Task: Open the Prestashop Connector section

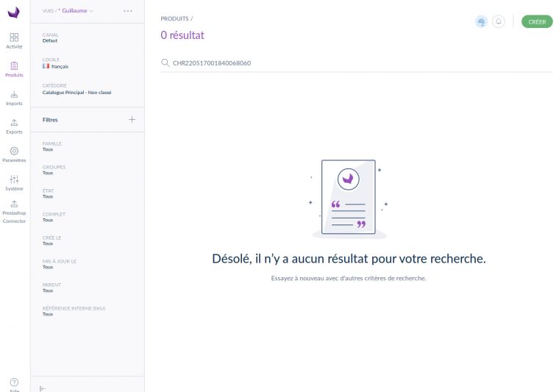Action: (14, 212)
